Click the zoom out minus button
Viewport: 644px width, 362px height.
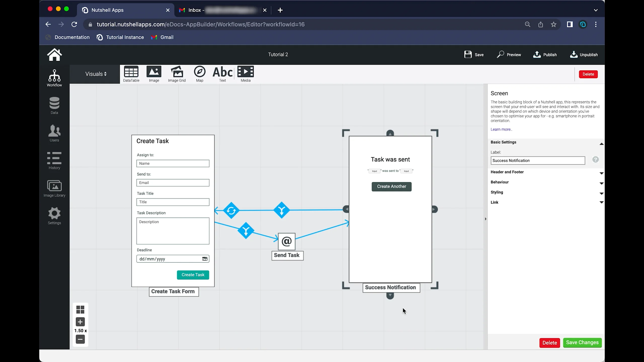click(80, 339)
